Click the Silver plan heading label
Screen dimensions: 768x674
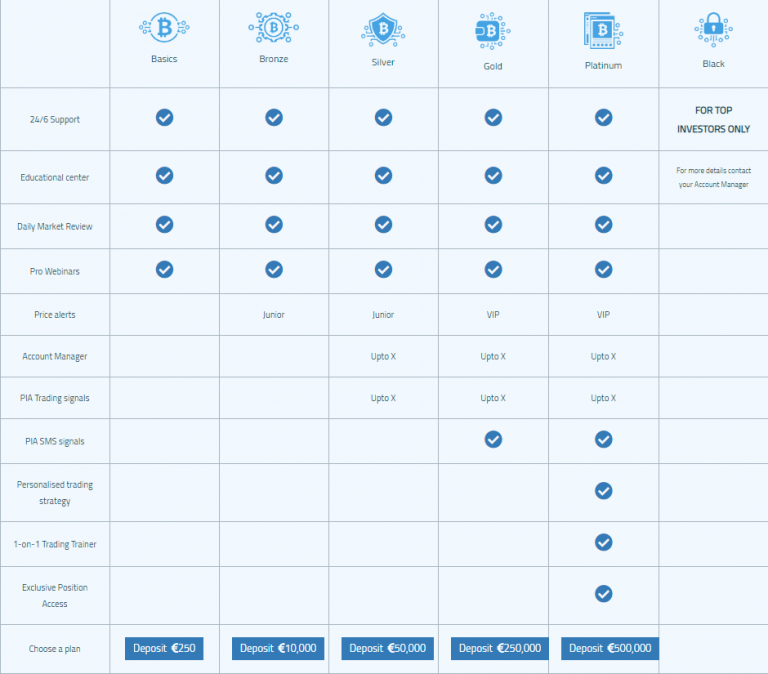pos(383,62)
